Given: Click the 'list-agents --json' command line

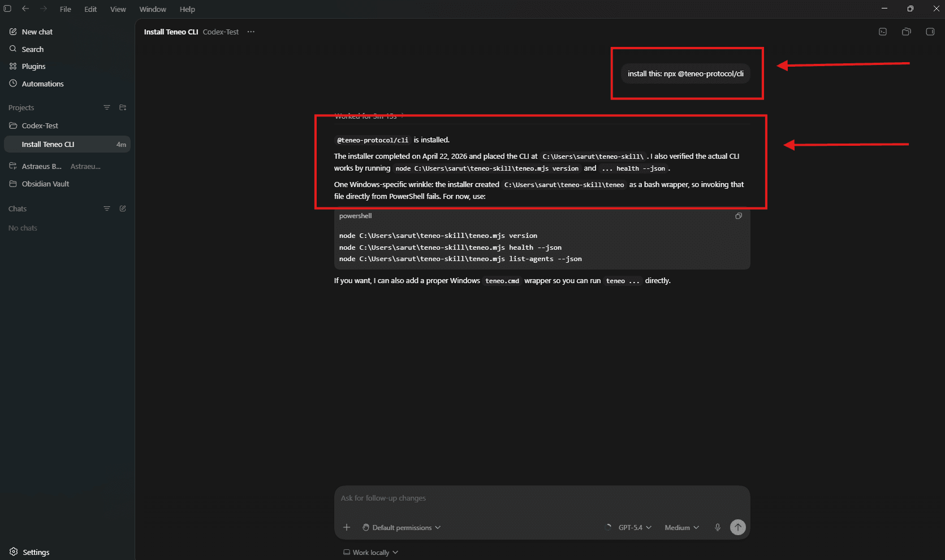Looking at the screenshot, I should pyautogui.click(x=460, y=259).
